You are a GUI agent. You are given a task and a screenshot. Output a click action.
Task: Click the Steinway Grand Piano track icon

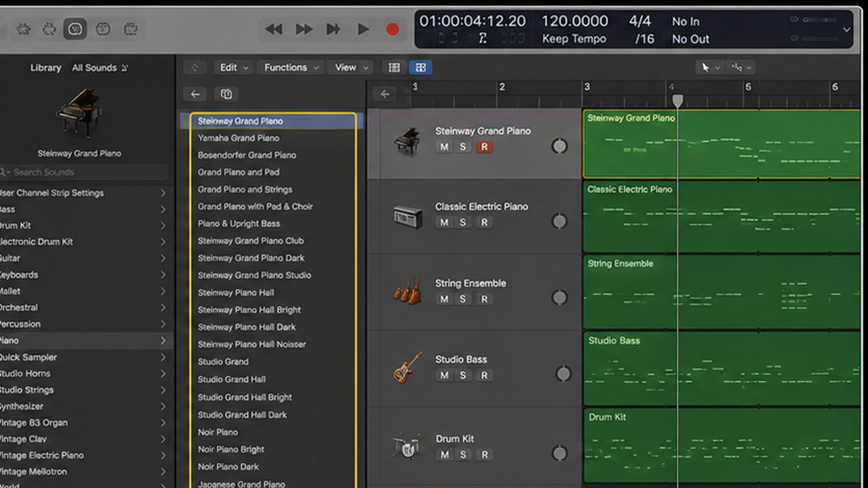(x=408, y=141)
